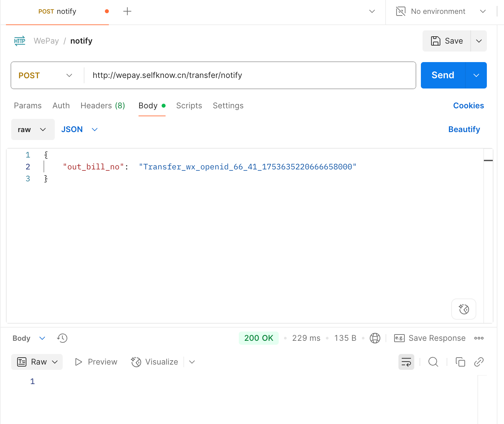This screenshot has height=424, width=504.
Task: Click the new tab plus icon
Action: point(127,12)
